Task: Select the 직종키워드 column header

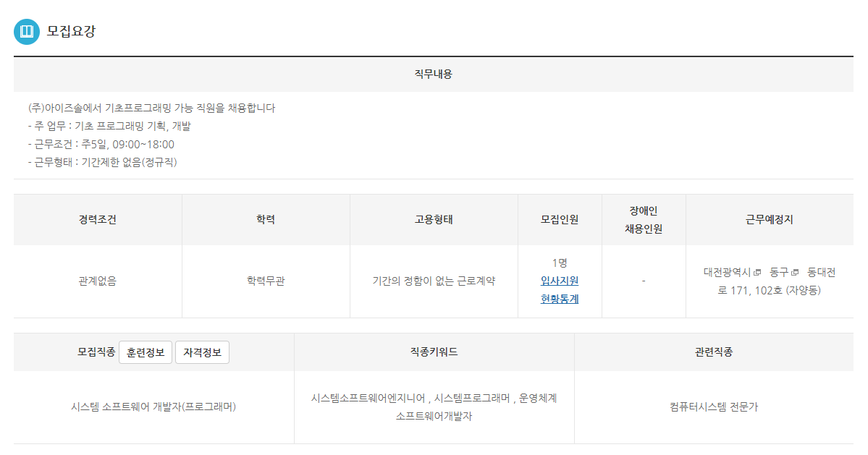Action: [434, 352]
